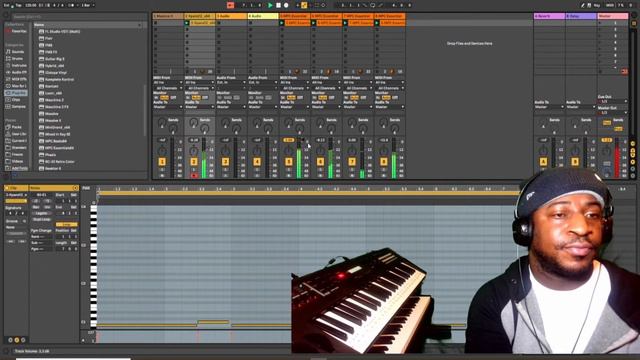Screen dimensions: 640x360
Task: Select Plug-ins category in browser
Action: [x=16, y=93]
